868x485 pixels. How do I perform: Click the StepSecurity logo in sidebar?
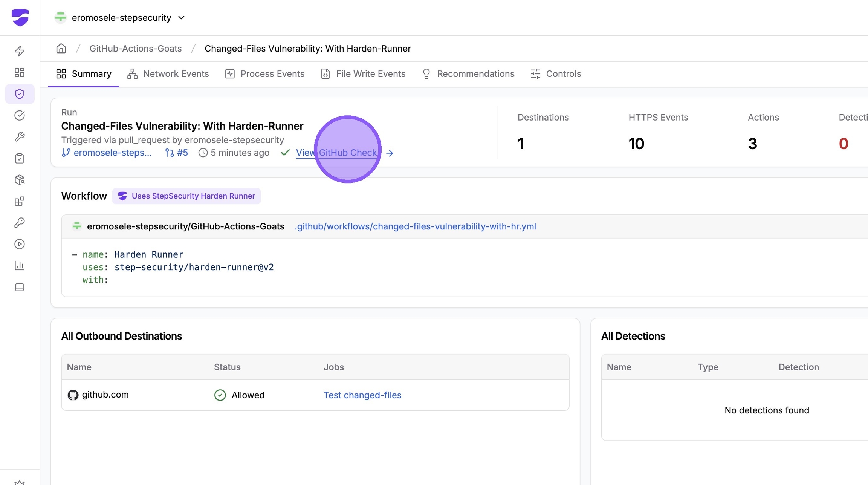point(20,17)
